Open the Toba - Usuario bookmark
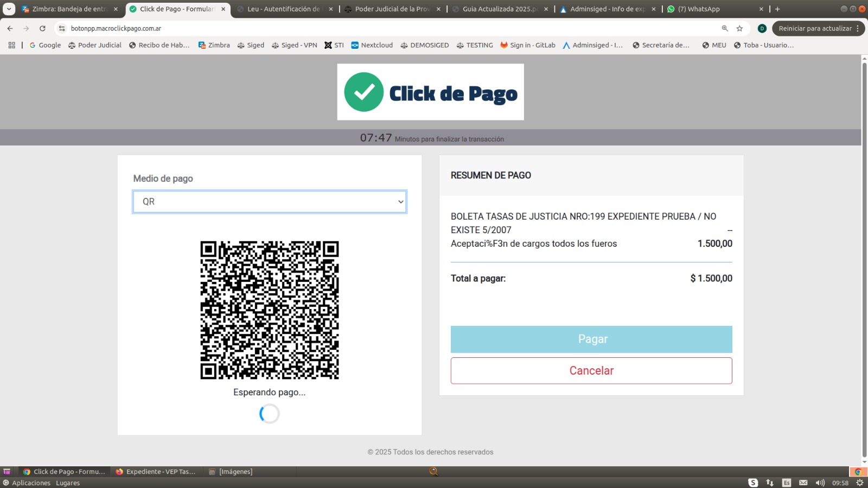The width and height of the screenshot is (868, 488). pos(763,45)
